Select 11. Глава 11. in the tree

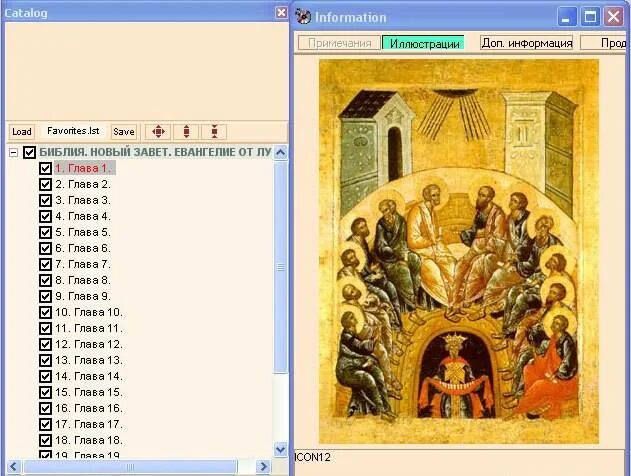[89, 328]
